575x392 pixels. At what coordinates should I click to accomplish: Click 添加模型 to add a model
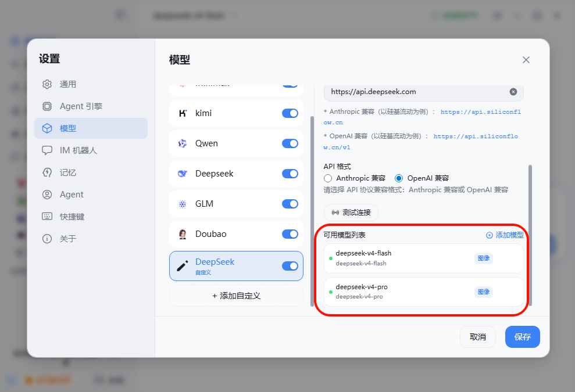[505, 235]
